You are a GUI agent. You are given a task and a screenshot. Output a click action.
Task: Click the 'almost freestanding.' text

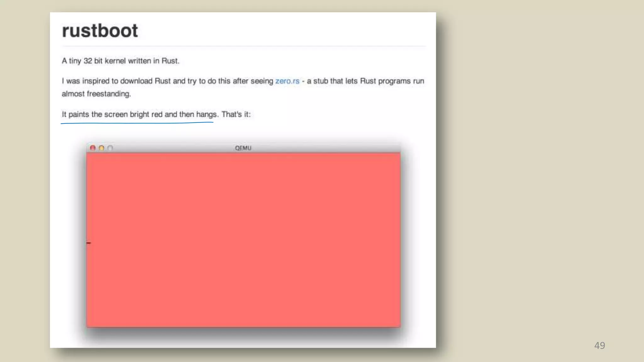[x=96, y=94]
